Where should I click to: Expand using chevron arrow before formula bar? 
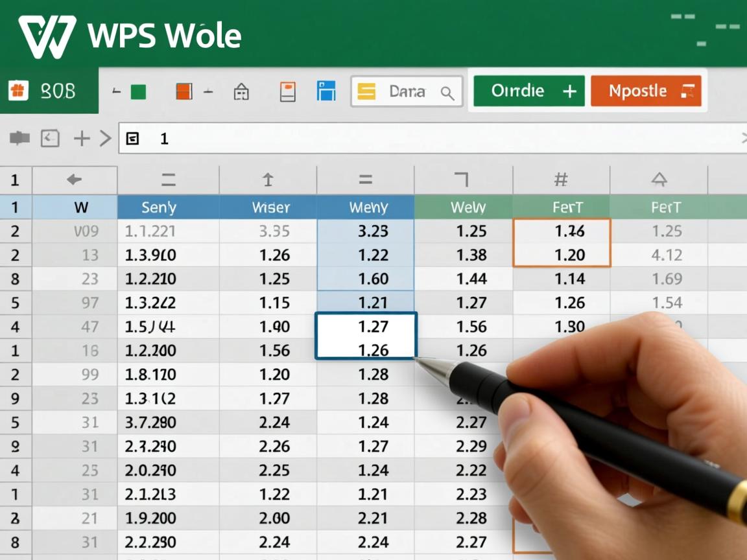pos(105,138)
